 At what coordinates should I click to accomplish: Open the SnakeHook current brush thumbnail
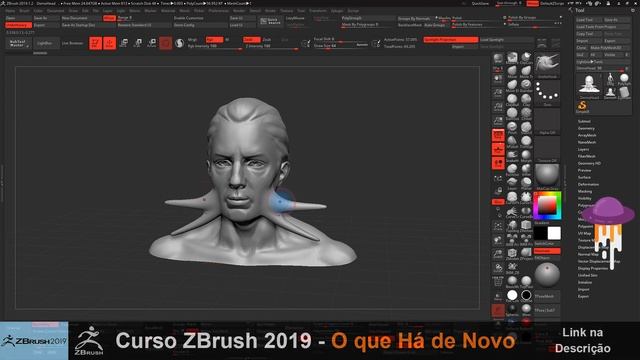pos(547,65)
